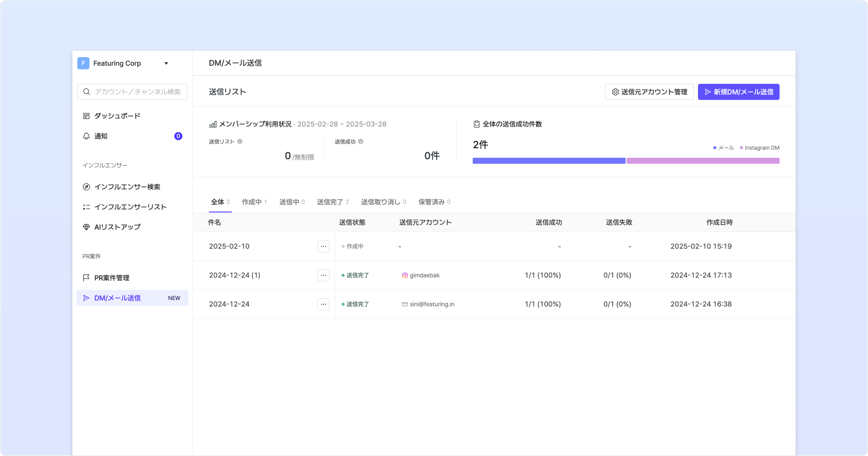Click the info icon beside 送信成功
The image size is (868, 456).
[361, 142]
